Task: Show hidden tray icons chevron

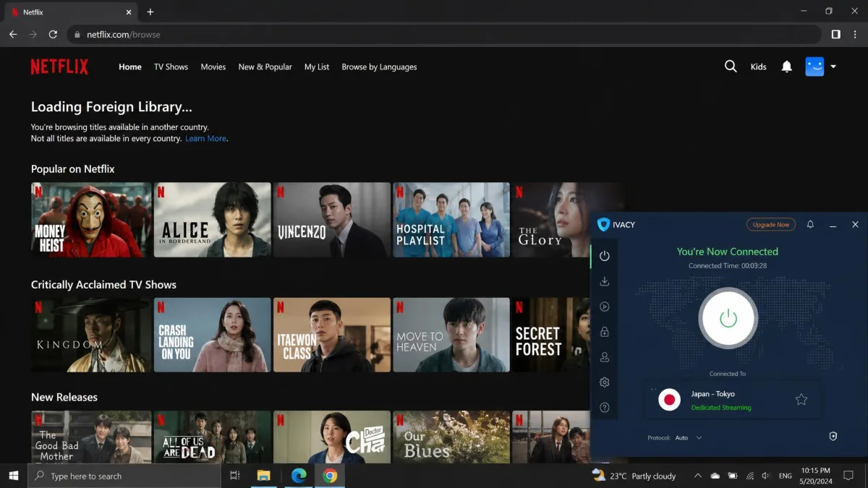Action: pyautogui.click(x=697, y=476)
